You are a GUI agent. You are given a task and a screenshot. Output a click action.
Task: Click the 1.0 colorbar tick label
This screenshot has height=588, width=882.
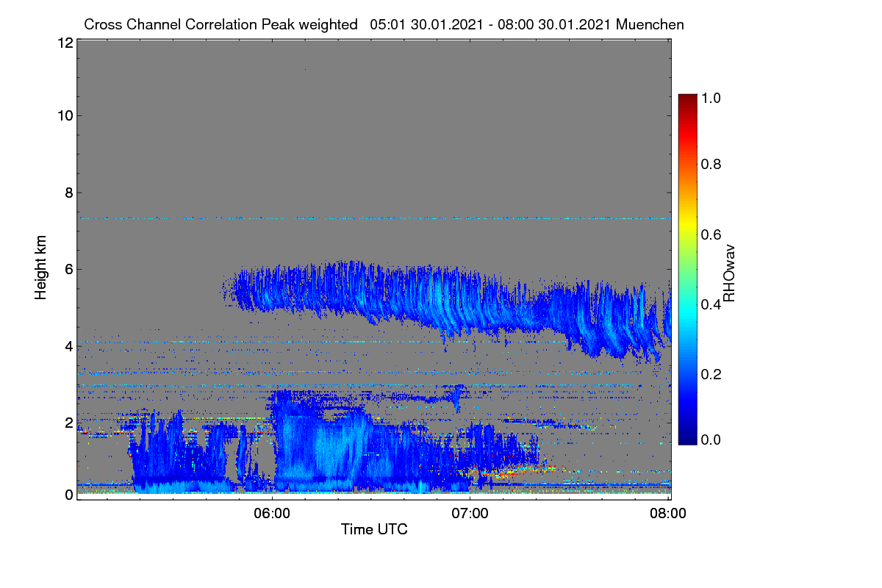709,96
